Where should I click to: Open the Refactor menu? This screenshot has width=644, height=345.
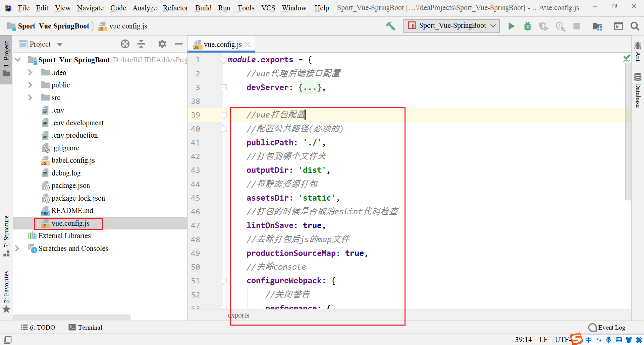pyautogui.click(x=175, y=8)
